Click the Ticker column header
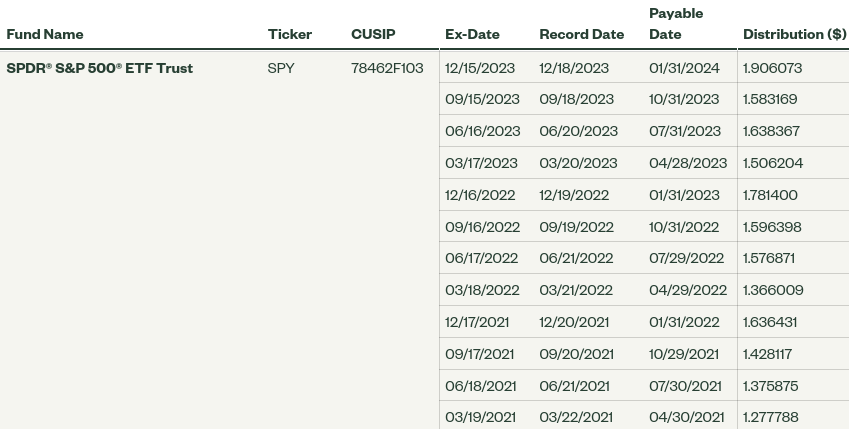 pyautogui.click(x=290, y=34)
